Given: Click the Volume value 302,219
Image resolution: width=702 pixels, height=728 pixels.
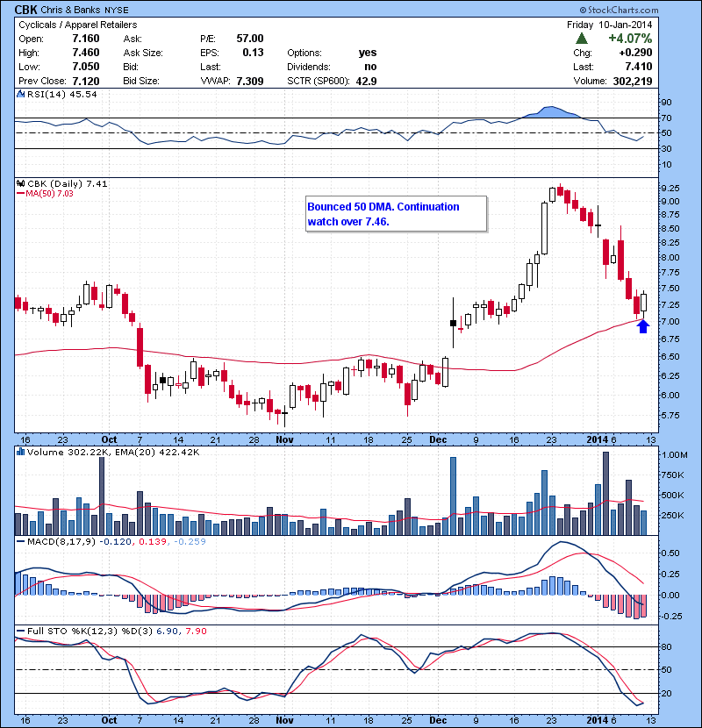Looking at the screenshot, I should [x=633, y=82].
